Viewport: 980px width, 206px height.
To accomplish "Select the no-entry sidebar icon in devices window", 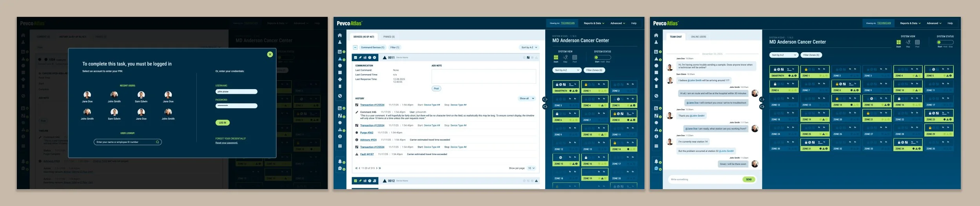I will point(340,96).
